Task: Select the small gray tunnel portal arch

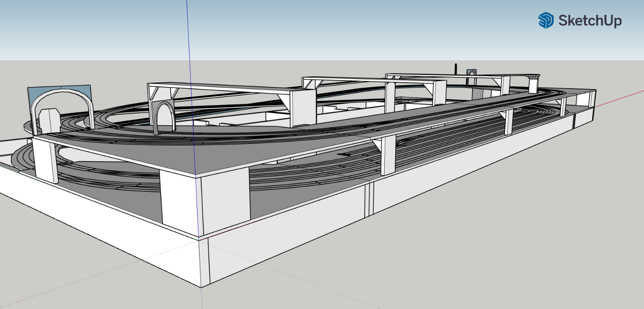Action: [164, 117]
